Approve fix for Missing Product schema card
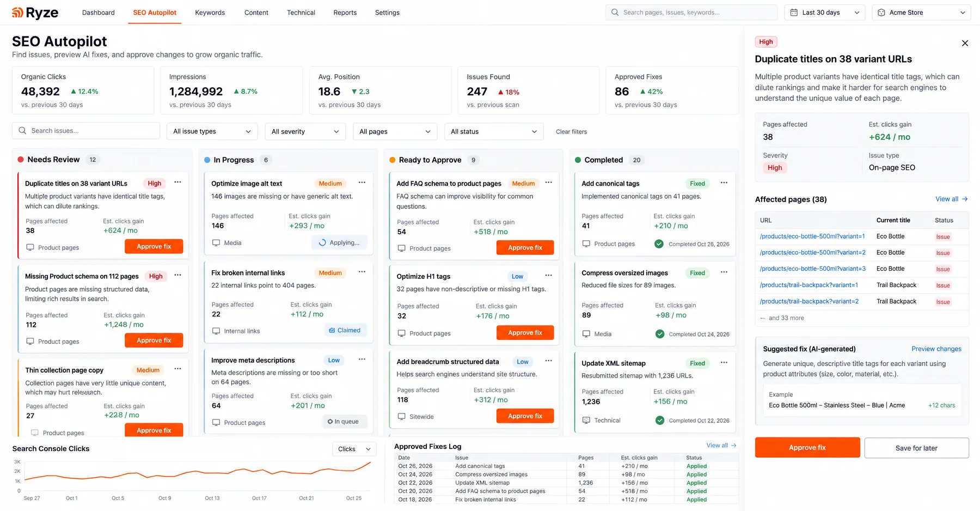 coord(154,340)
